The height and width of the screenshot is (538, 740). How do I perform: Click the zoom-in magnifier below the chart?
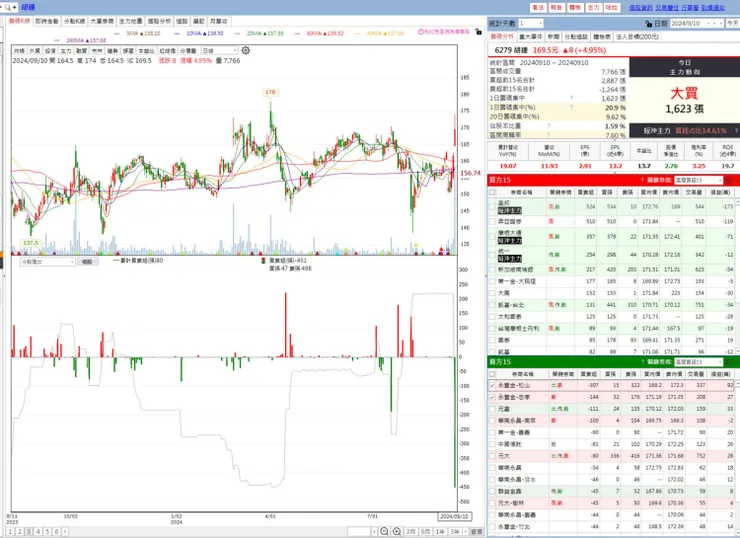(x=397, y=531)
